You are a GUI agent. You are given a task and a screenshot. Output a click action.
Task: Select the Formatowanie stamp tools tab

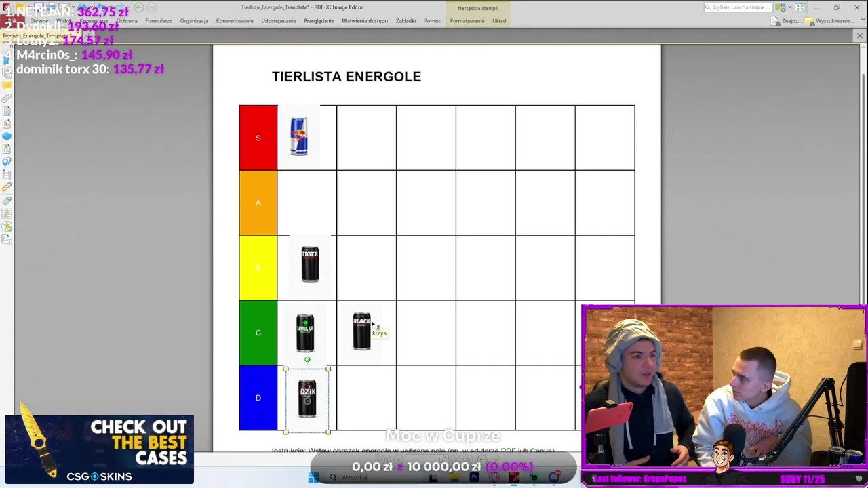467,21
